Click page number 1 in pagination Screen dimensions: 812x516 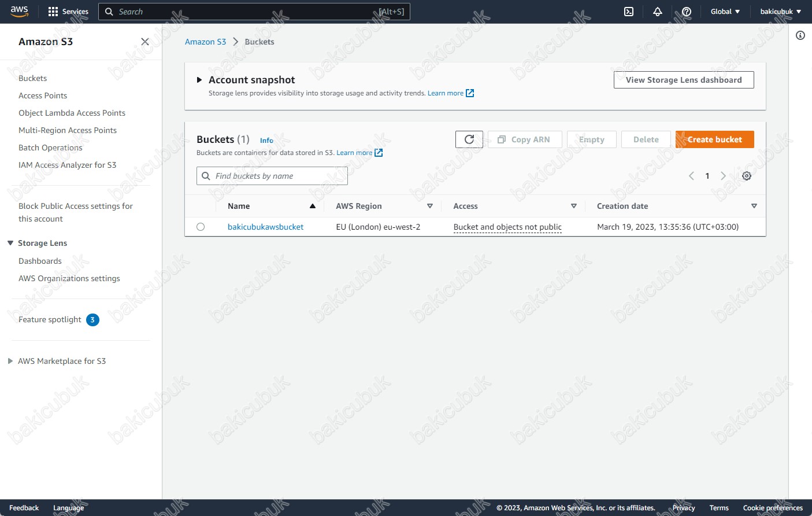coord(707,176)
